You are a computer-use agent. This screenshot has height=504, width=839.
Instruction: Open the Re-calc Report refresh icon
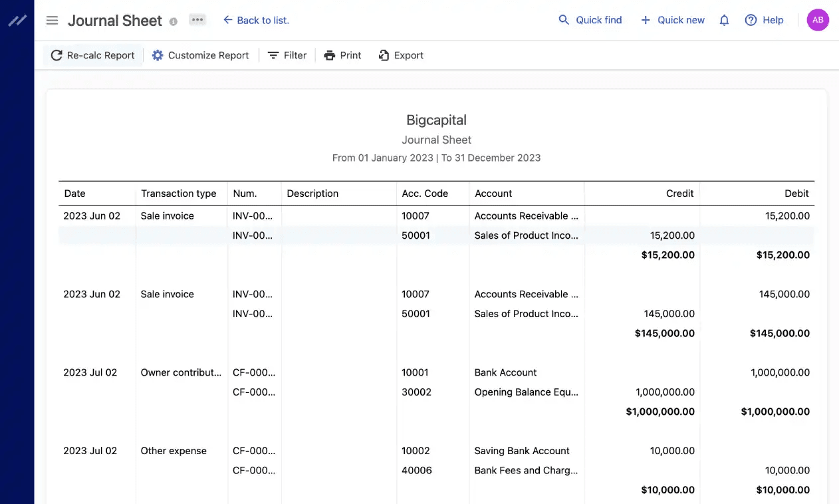57,55
